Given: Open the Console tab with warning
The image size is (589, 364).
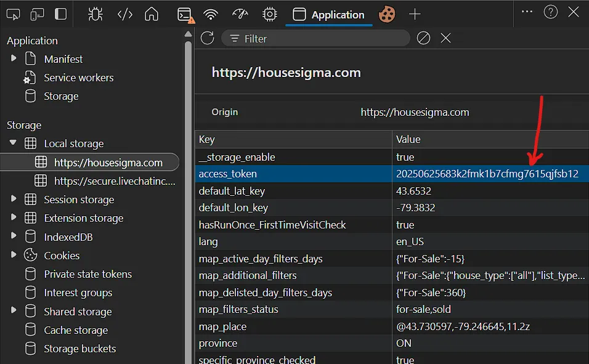Looking at the screenshot, I should (185, 15).
